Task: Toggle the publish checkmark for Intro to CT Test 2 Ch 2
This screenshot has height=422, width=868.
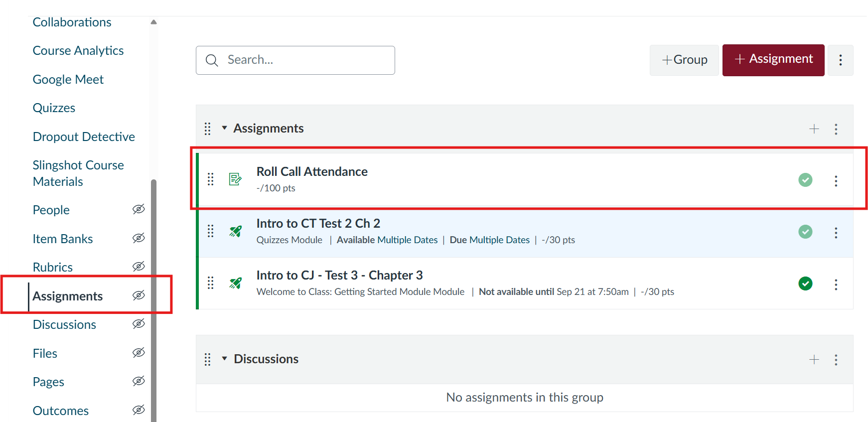Action: 805,232
